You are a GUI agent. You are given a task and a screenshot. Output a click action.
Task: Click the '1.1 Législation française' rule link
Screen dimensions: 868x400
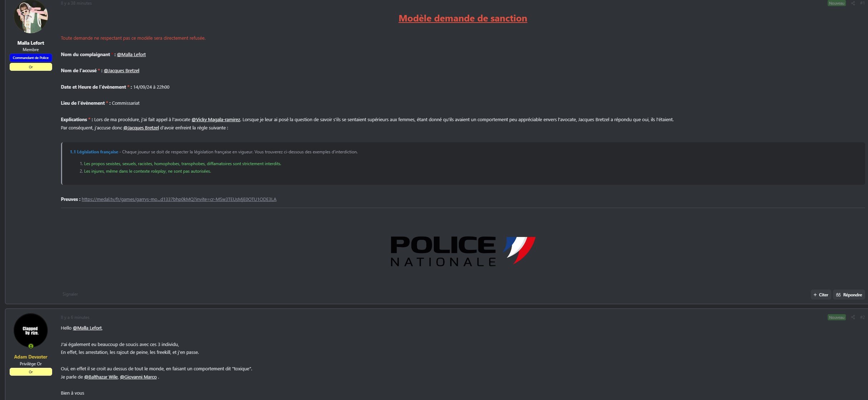[94, 152]
